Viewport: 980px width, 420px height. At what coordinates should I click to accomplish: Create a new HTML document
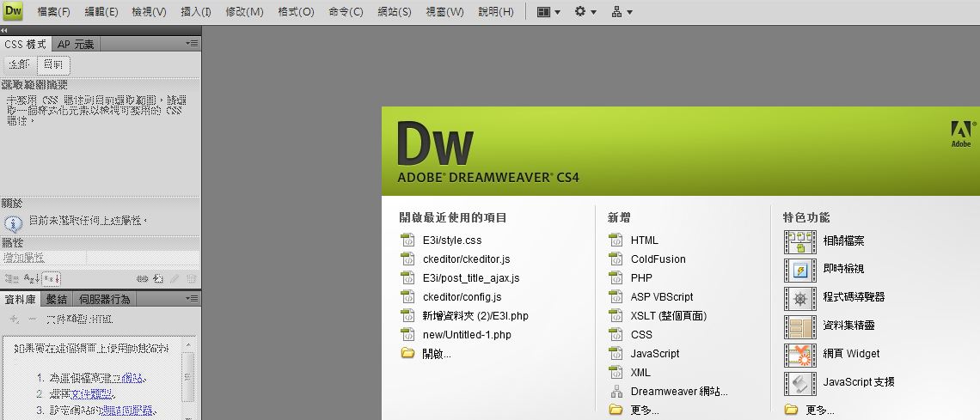click(x=645, y=240)
